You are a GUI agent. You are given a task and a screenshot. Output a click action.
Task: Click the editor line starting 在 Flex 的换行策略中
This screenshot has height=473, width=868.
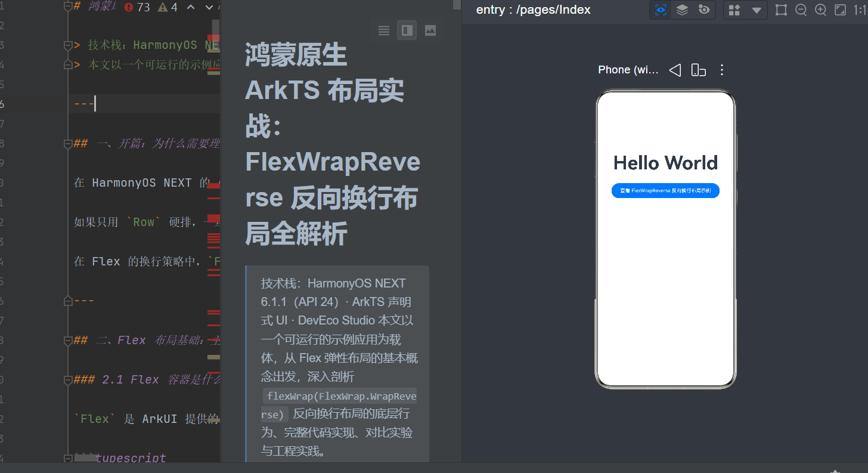pyautogui.click(x=146, y=261)
